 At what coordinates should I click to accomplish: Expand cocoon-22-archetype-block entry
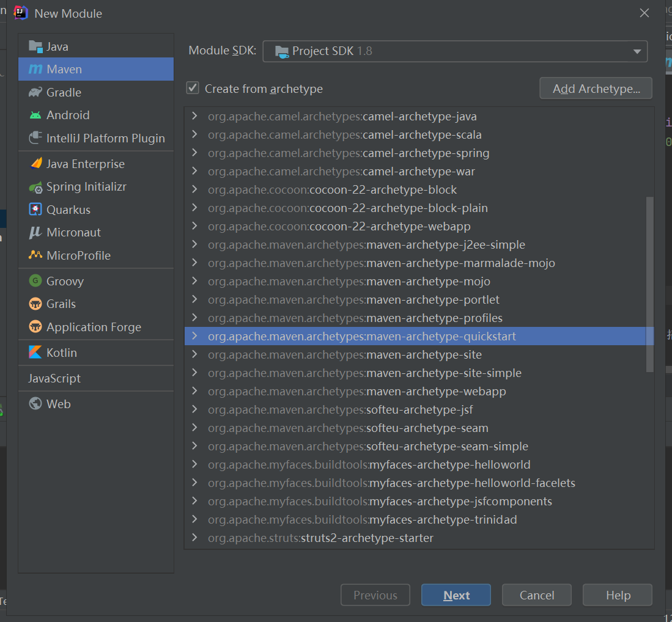(x=194, y=189)
